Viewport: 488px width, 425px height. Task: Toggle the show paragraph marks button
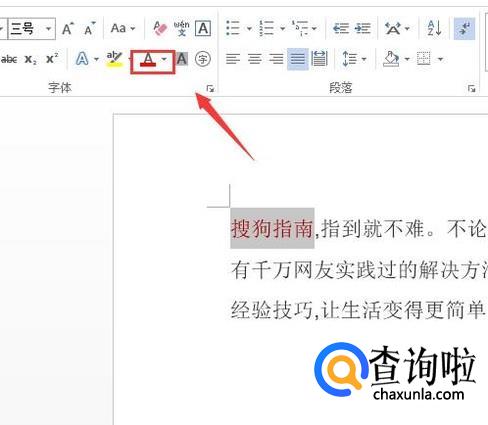click(465, 29)
